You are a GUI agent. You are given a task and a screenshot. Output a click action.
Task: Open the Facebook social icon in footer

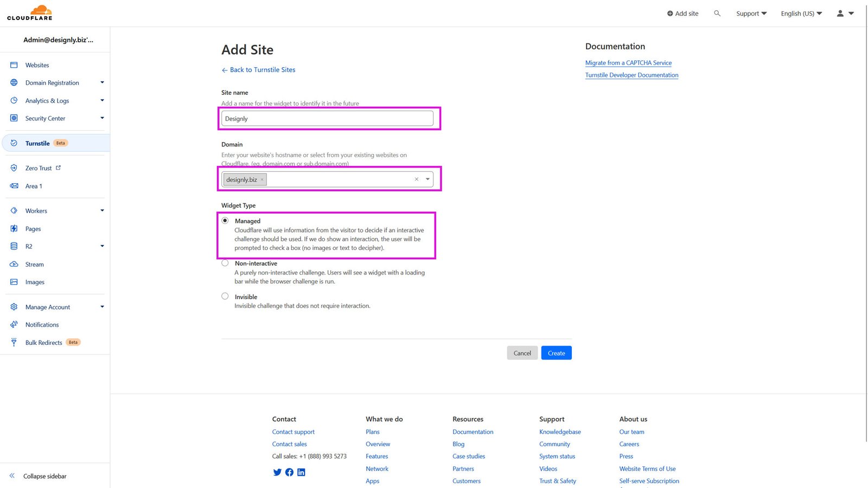(289, 472)
